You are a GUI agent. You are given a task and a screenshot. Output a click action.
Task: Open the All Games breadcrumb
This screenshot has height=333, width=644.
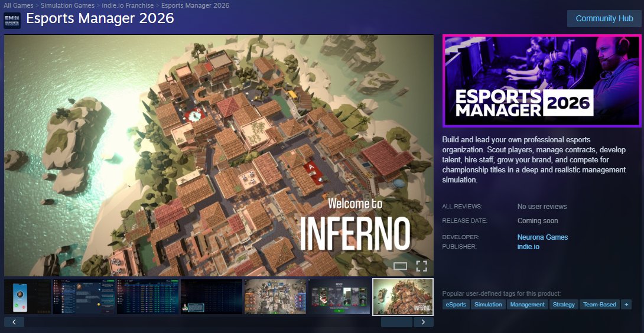coord(18,5)
